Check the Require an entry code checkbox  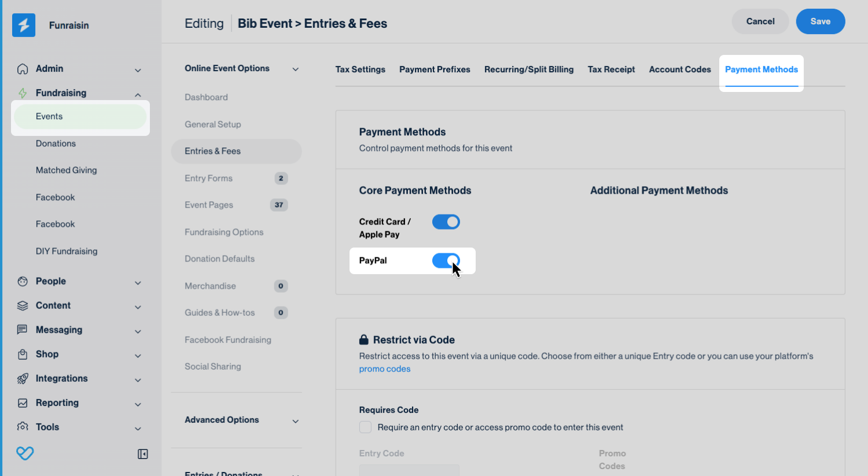(x=366, y=427)
